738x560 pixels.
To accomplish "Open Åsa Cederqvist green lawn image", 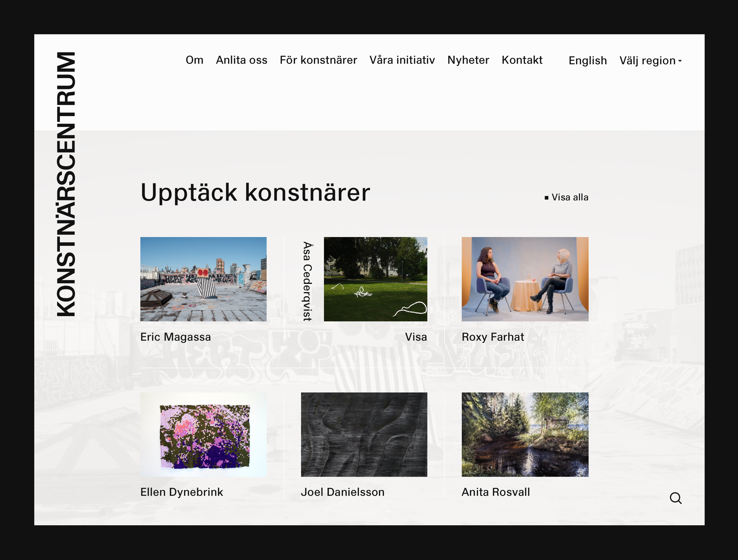I will click(x=375, y=279).
